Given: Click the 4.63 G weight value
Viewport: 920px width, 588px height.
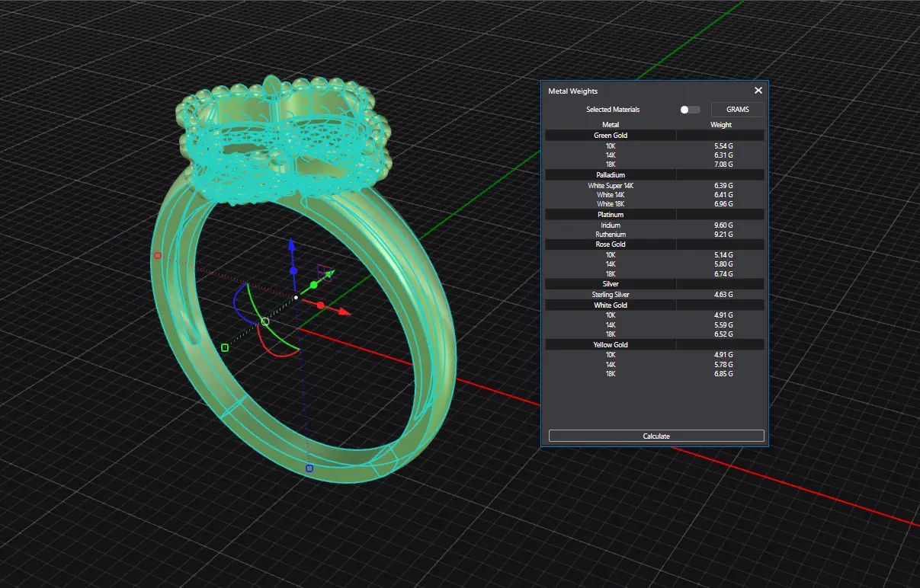Looking at the screenshot, I should coord(723,295).
